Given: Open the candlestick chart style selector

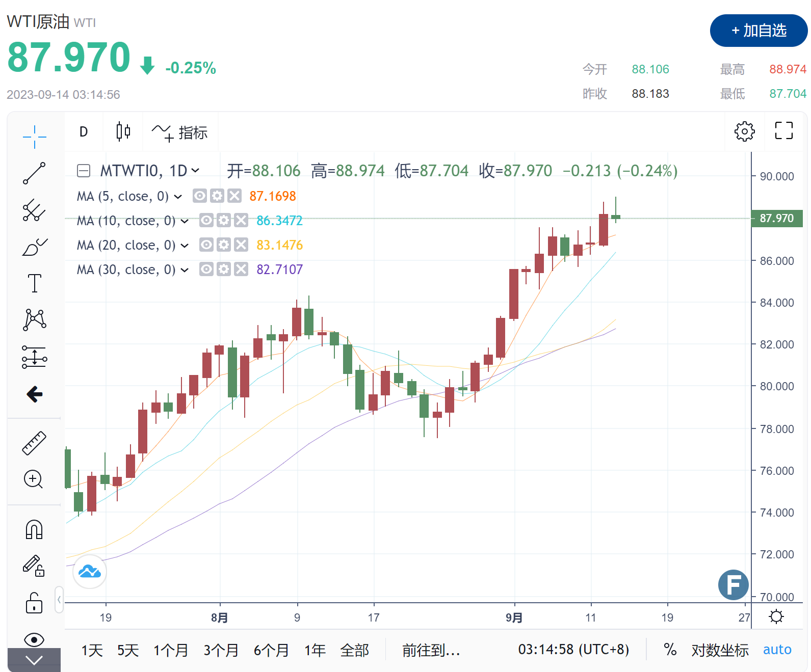Looking at the screenshot, I should click(x=123, y=132).
